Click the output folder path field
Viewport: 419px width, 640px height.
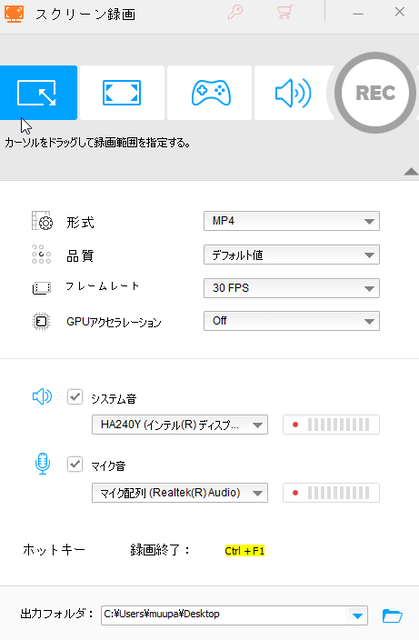click(234, 616)
